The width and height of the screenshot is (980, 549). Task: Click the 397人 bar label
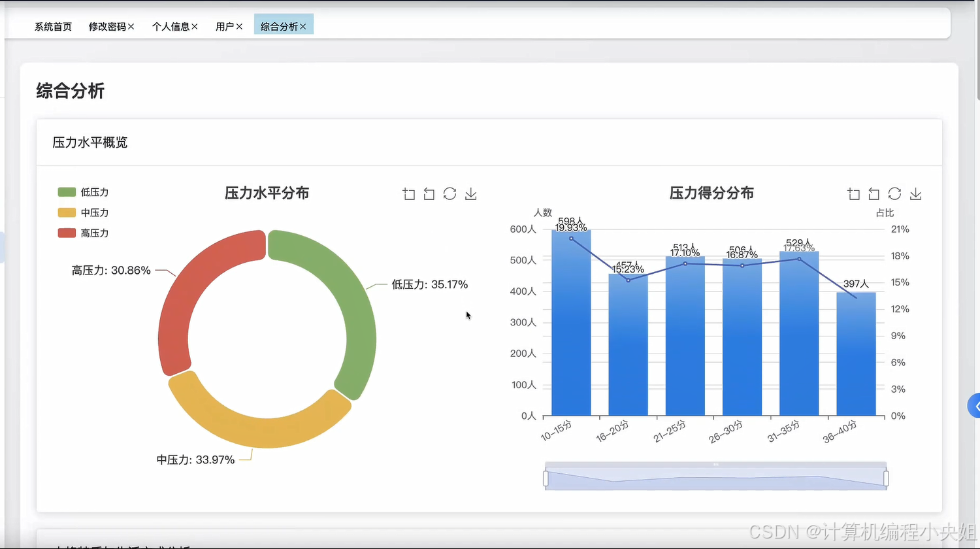pyautogui.click(x=856, y=284)
